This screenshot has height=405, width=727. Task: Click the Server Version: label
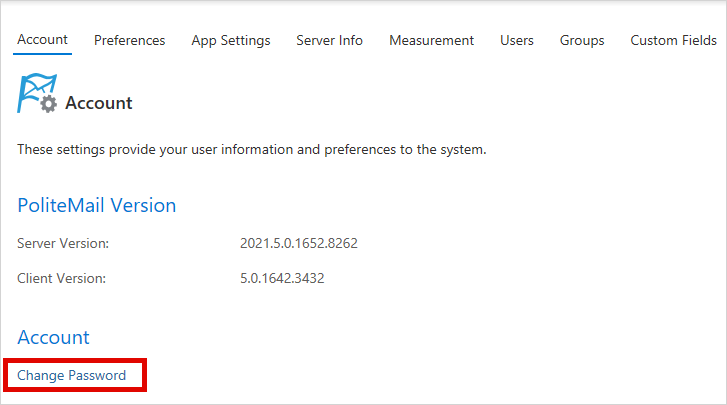click(63, 243)
